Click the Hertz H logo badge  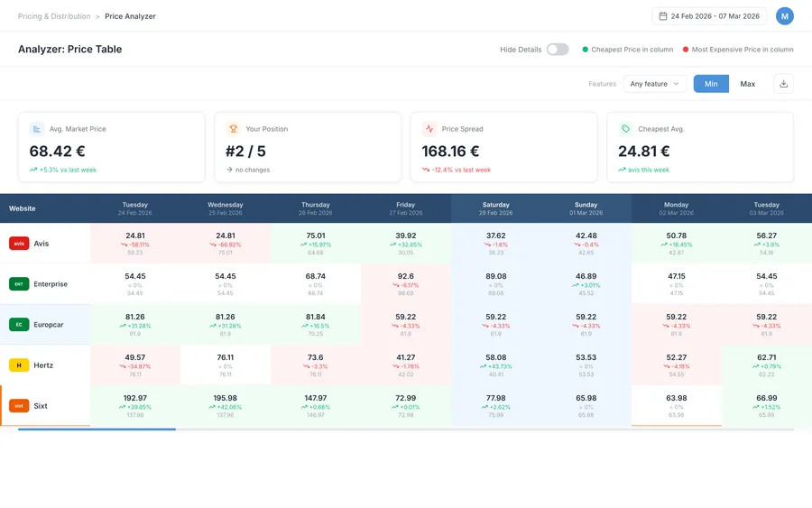(19, 365)
